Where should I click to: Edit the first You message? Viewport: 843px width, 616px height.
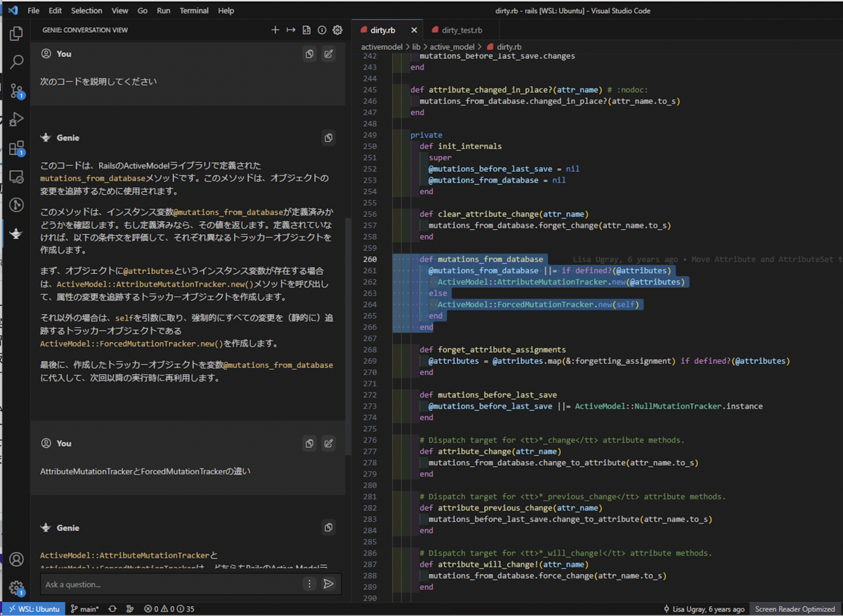(x=328, y=54)
